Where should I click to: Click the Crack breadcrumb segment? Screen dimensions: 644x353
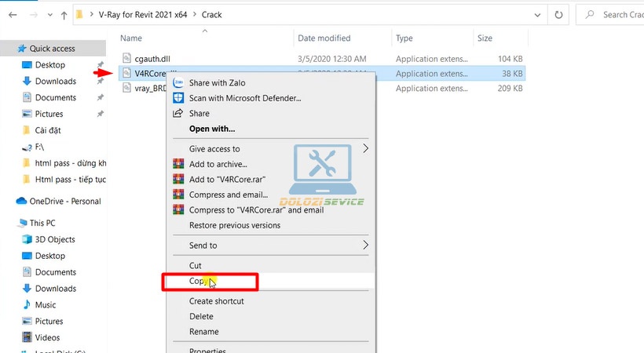[211, 15]
